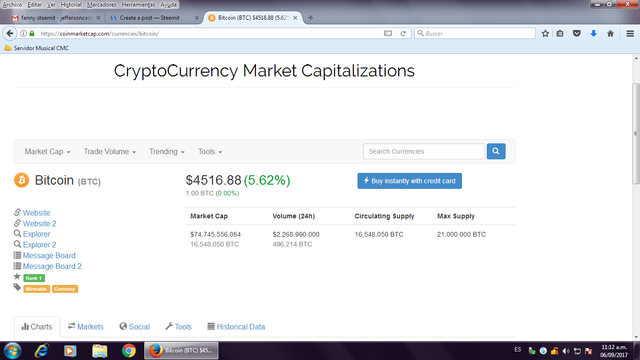
Task: Reload the page with the refresh icon
Action: click(403, 33)
